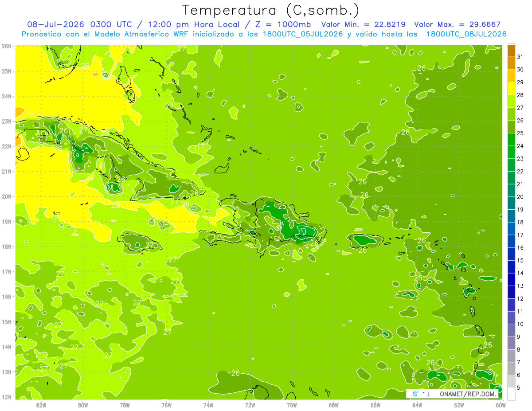Viewport: 532px width, 411px height.
Task: Select the orange colorbar swatch between 30 and 31
Action: click(x=511, y=63)
